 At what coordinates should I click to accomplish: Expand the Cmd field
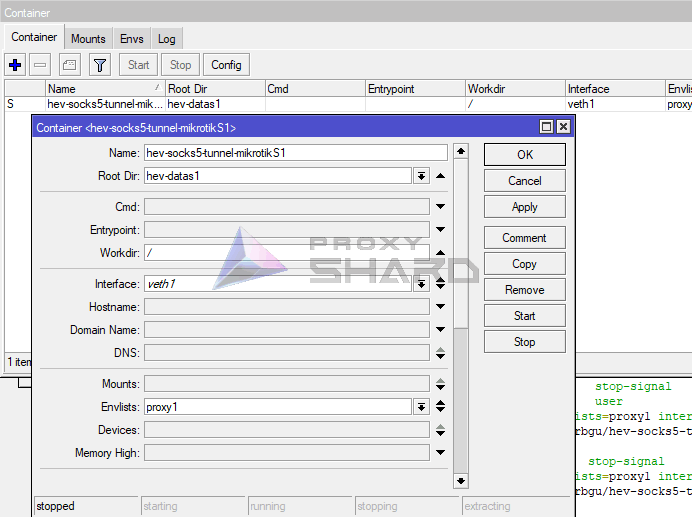pyautogui.click(x=440, y=207)
